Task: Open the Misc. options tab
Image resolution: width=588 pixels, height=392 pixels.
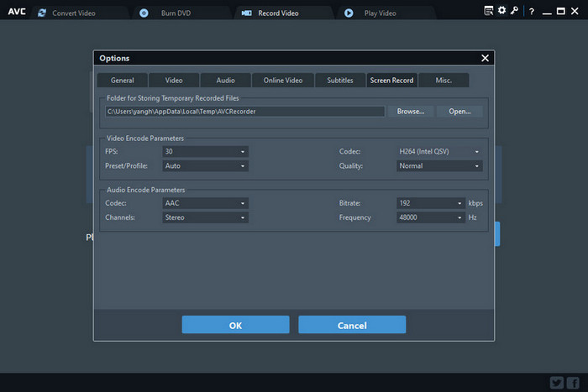Action: coord(444,81)
